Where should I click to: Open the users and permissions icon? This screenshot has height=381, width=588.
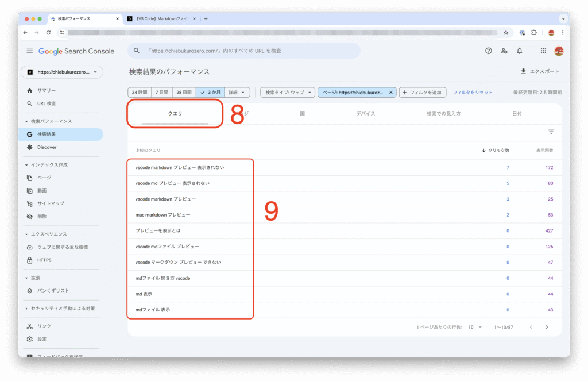click(504, 51)
